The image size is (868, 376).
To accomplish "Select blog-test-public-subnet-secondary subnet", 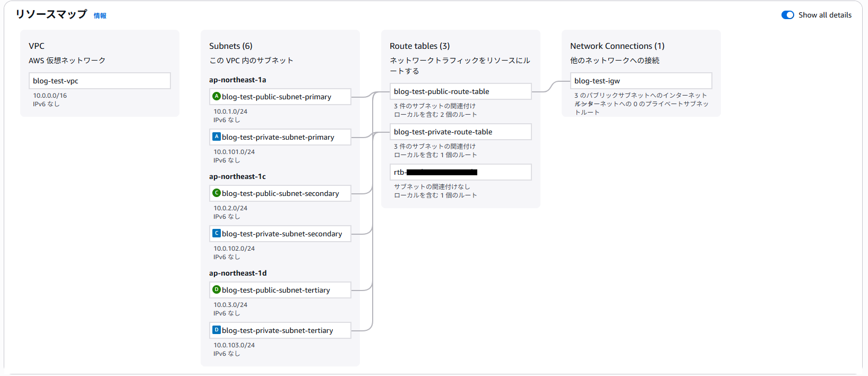I will pyautogui.click(x=280, y=193).
